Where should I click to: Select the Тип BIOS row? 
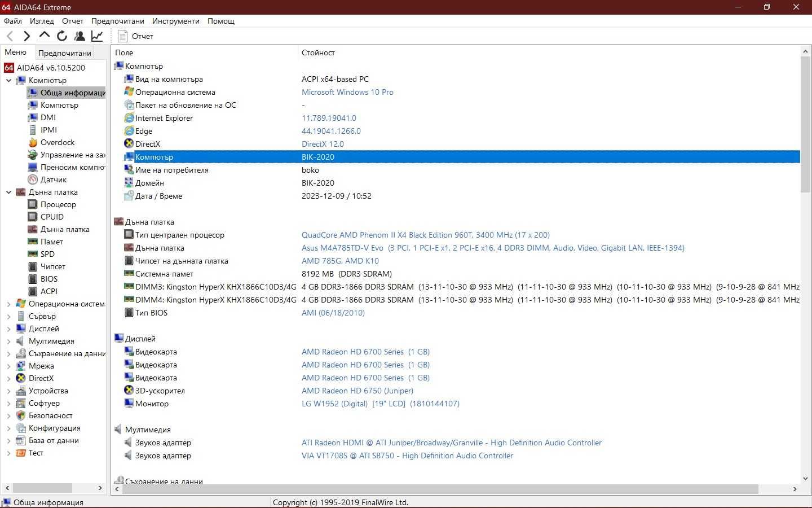pos(456,313)
